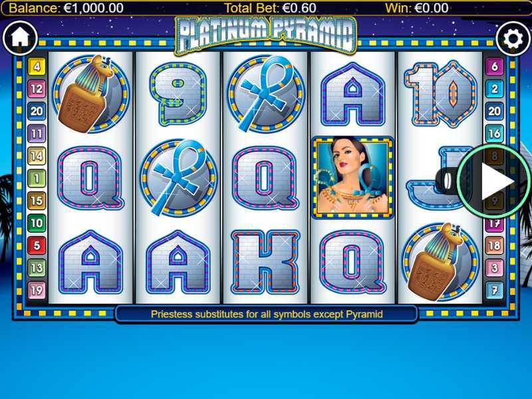This screenshot has height=399, width=532.
Task: Click the Balance display
Action: pyautogui.click(x=66, y=8)
